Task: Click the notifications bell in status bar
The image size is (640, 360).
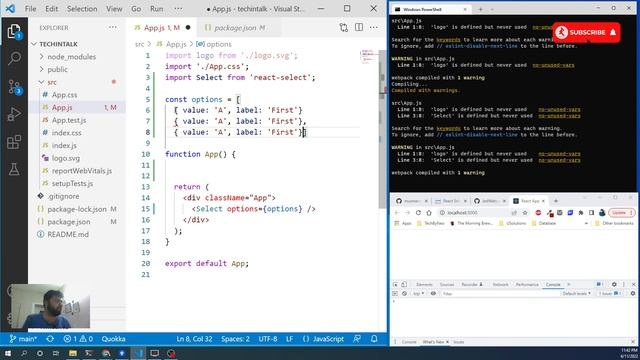Action: pyautogui.click(x=374, y=339)
